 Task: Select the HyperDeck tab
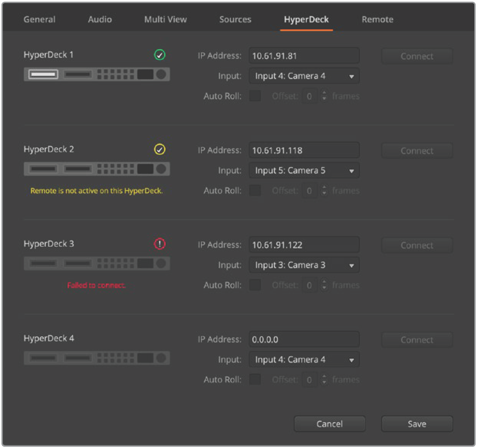click(x=306, y=20)
